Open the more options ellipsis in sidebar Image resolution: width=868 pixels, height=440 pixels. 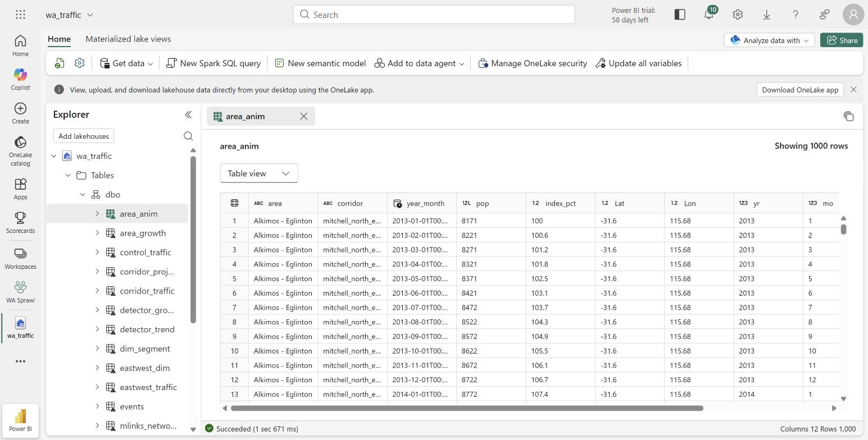pos(20,361)
